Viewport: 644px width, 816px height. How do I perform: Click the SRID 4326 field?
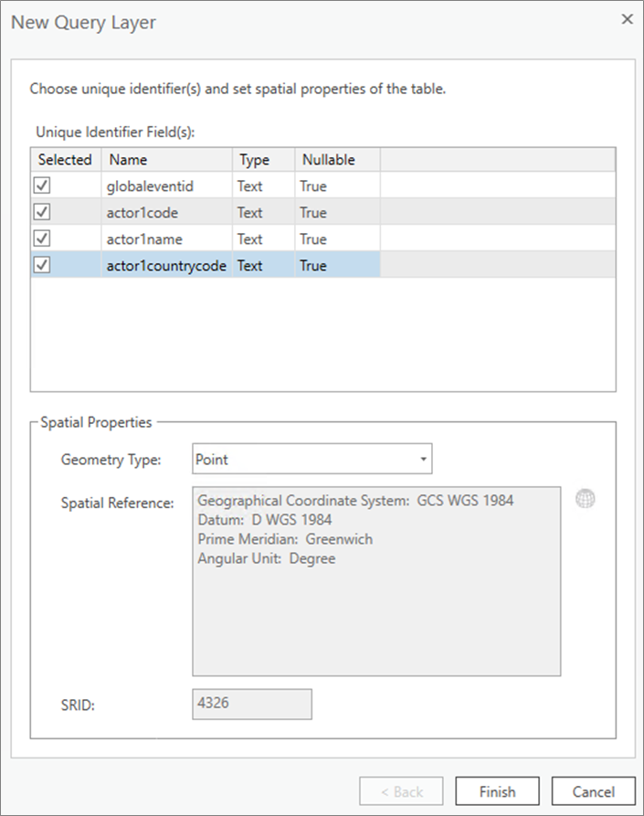pos(252,705)
